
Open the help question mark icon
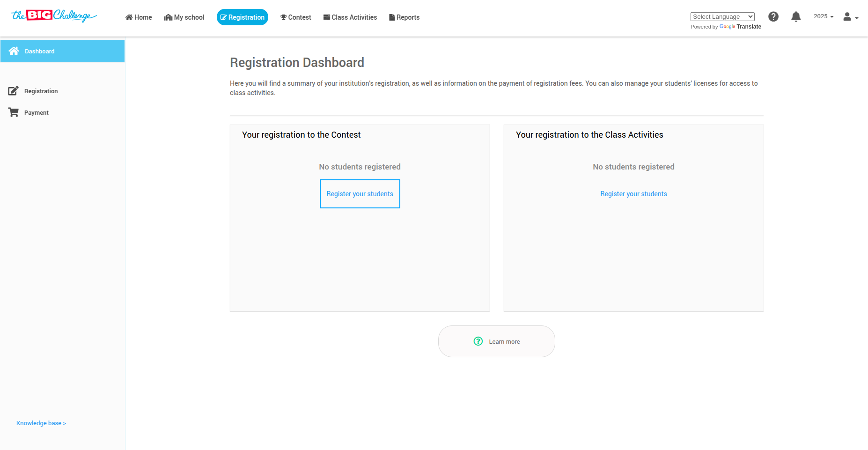(x=773, y=17)
